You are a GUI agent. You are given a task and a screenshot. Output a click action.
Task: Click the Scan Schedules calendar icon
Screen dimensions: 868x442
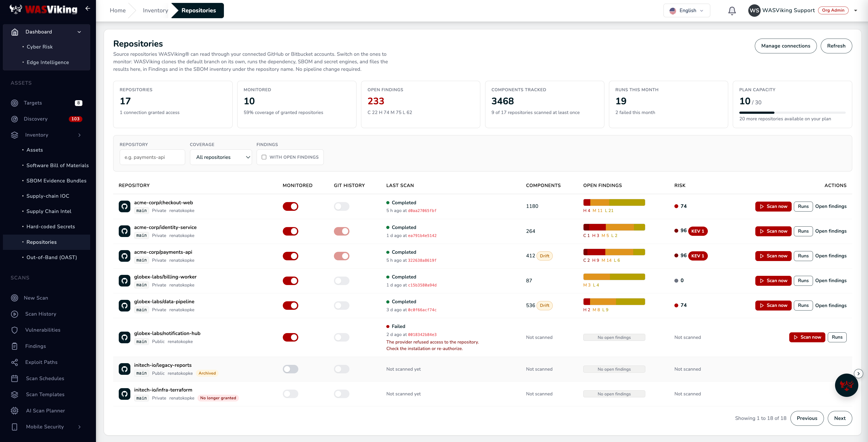coord(15,379)
